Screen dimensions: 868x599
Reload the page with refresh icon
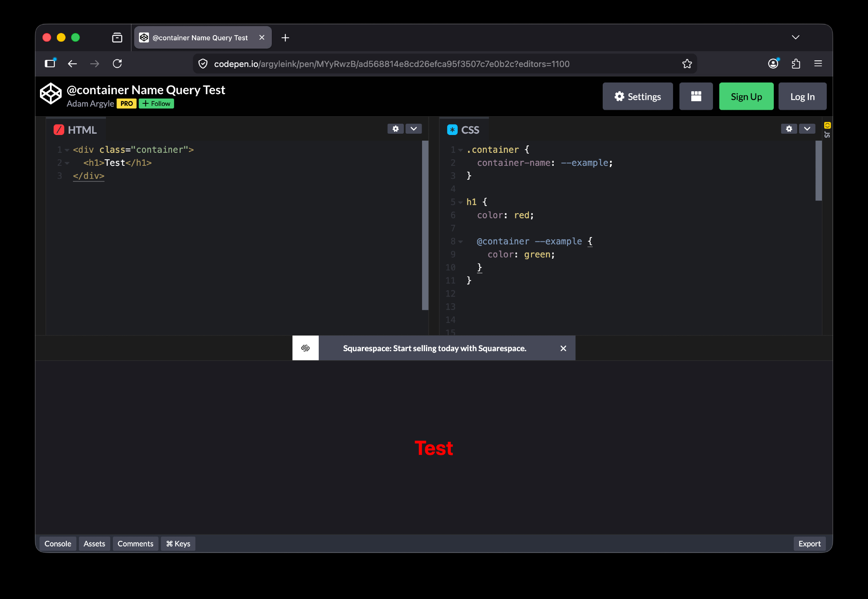pos(117,64)
